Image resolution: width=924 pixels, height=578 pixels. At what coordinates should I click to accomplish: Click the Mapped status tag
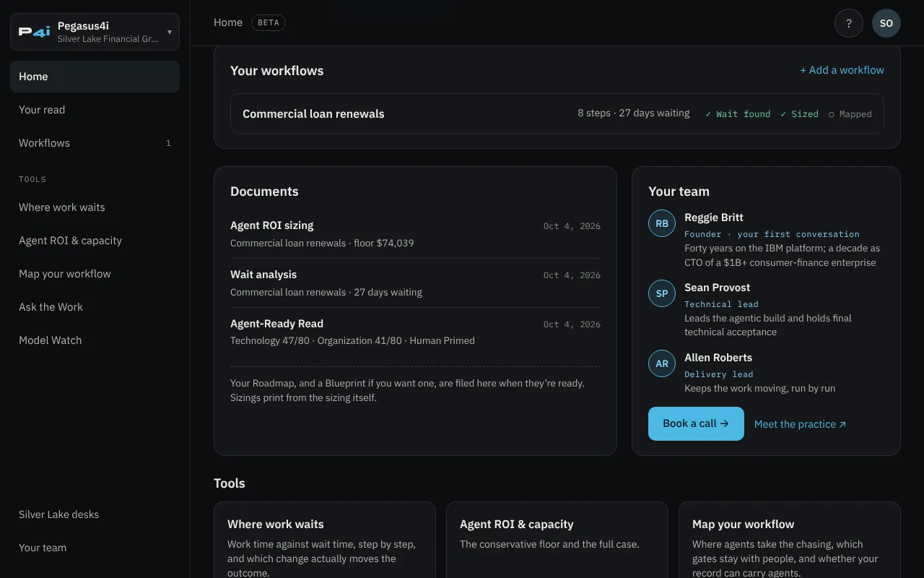pos(850,114)
